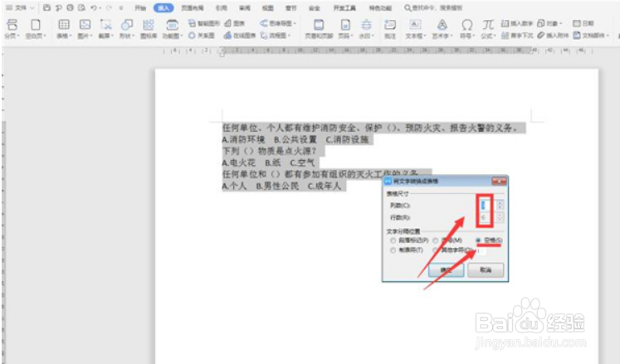This screenshot has height=364, width=620.
Task: Select 段落标记(P) radio option
Action: [409, 240]
